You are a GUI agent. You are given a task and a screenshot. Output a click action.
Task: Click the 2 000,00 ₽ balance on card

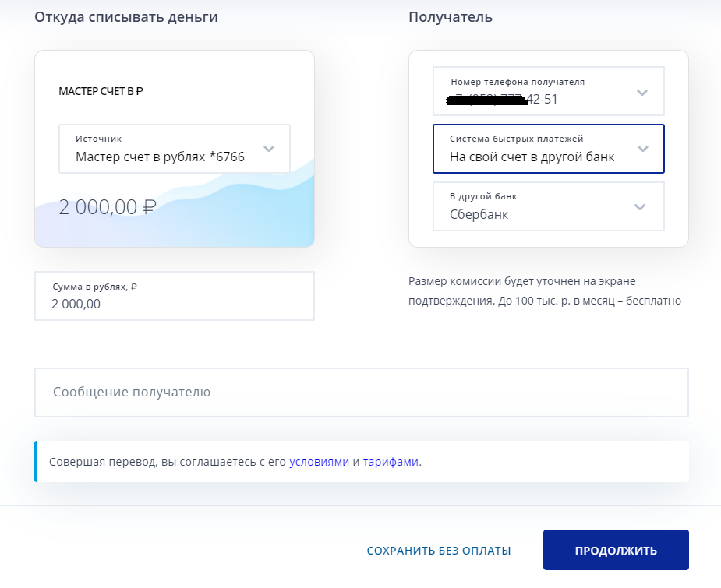point(108,207)
